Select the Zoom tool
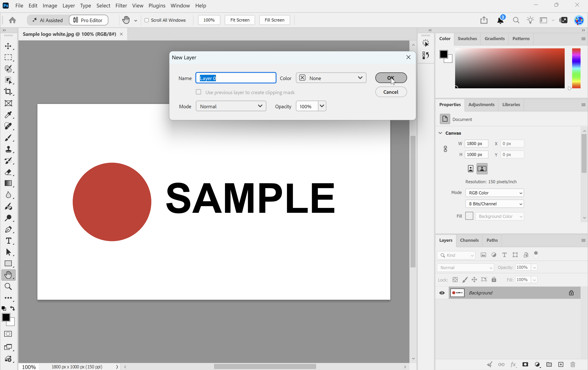 [x=8, y=286]
